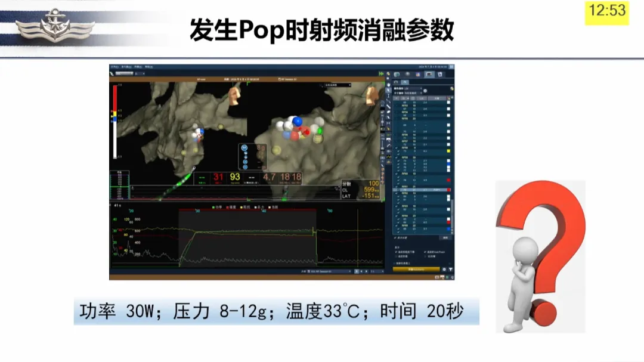Click the yellow-dot icon above the vertical toolbar

pos(388,73)
